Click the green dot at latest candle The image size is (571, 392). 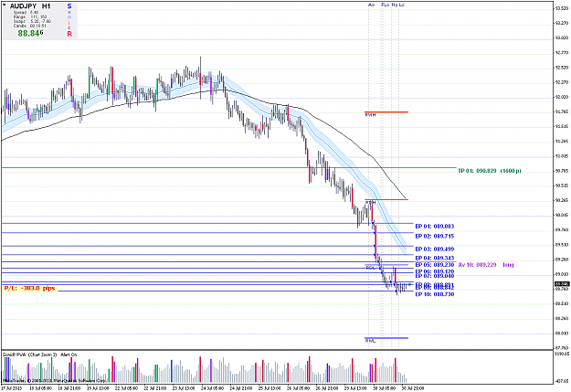pos(409,284)
